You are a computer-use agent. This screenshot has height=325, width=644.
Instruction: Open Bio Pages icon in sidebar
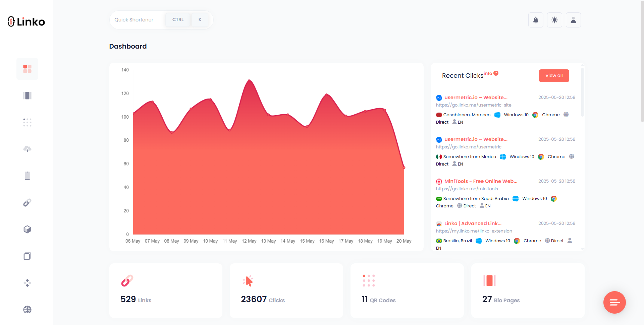tap(27, 96)
